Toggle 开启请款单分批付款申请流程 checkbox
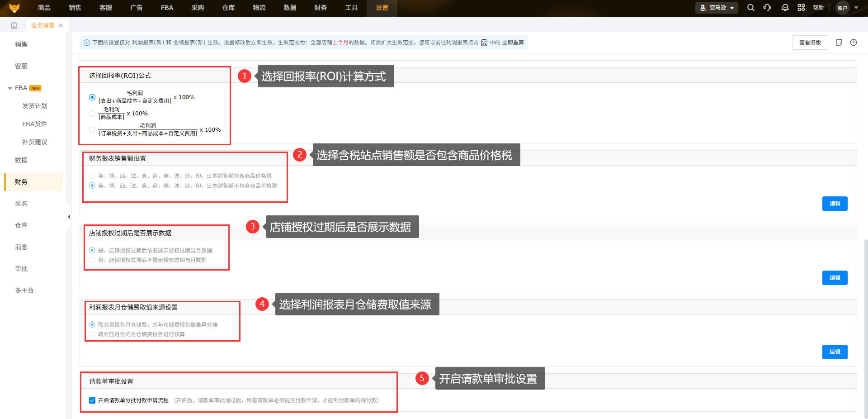Viewport: 868px width, 419px height. pos(92,400)
